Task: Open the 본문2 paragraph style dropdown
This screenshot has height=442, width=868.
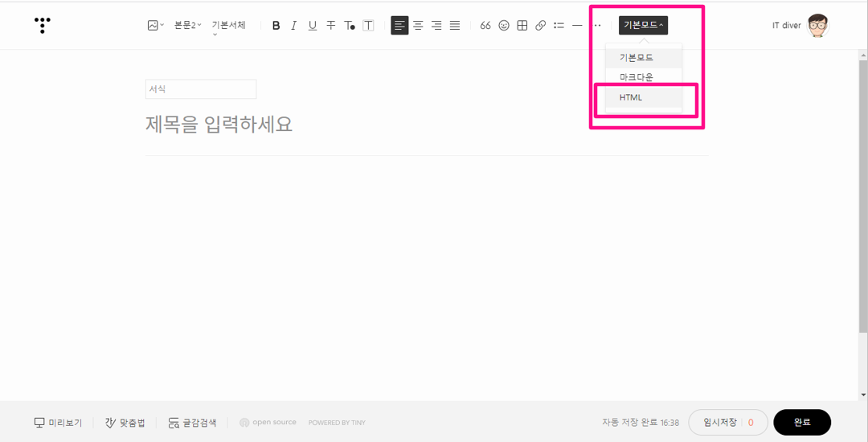Action: click(x=188, y=26)
